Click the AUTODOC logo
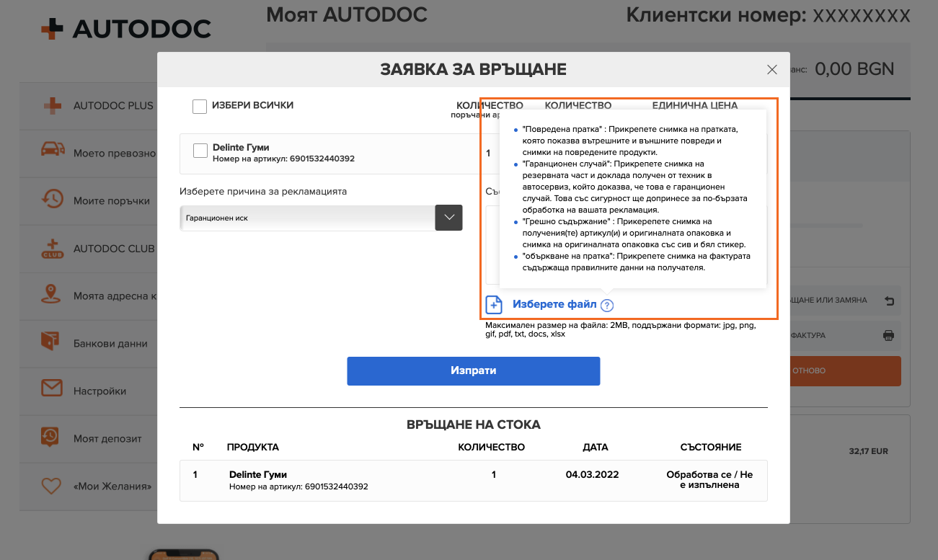Viewport: 938px width, 560px height. point(125,28)
